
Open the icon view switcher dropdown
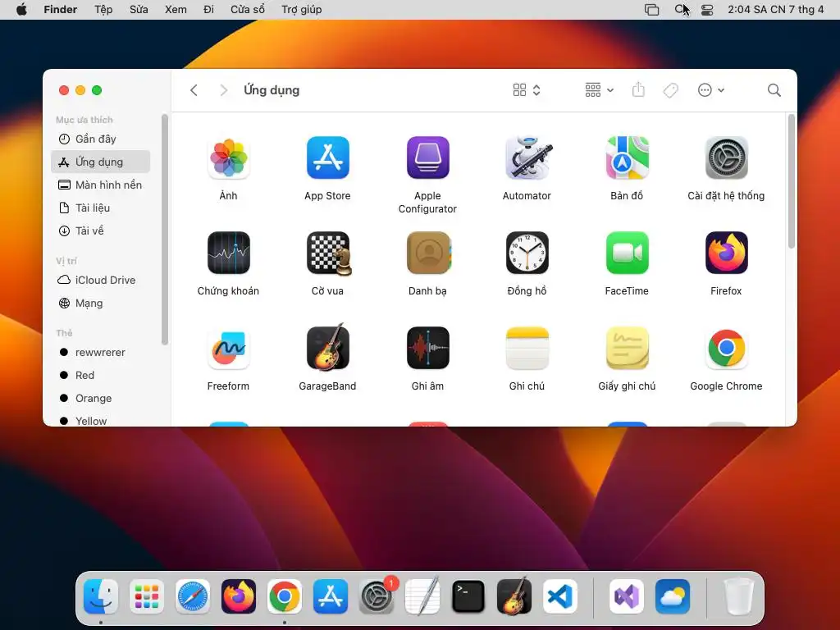tap(527, 90)
